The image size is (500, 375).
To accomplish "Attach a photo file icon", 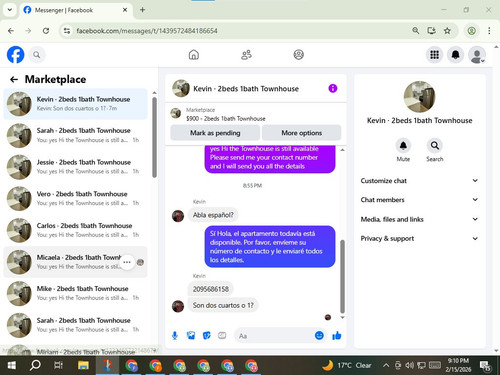I will coord(191,336).
